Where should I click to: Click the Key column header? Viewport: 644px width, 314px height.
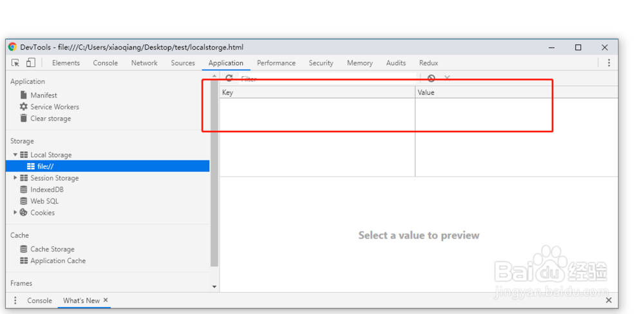317,92
